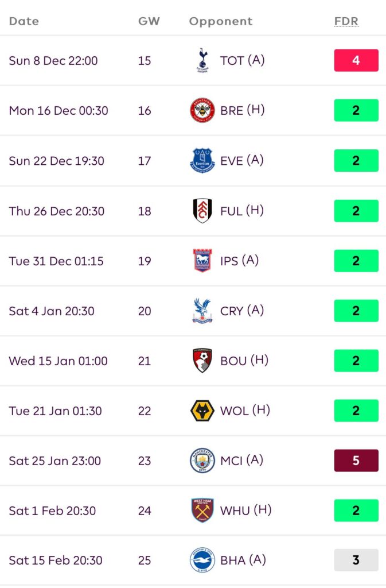The height and width of the screenshot is (588, 386).
Task: Click the red FDR 4 badge
Action: coord(356,60)
